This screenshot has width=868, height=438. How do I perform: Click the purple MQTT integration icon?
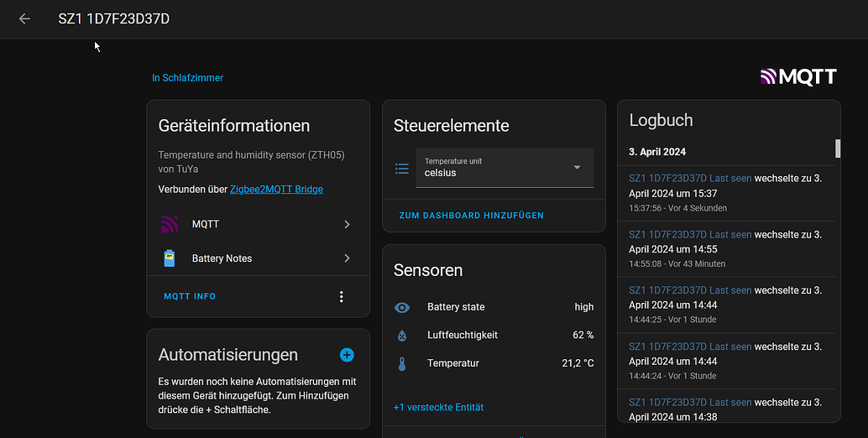170,225
